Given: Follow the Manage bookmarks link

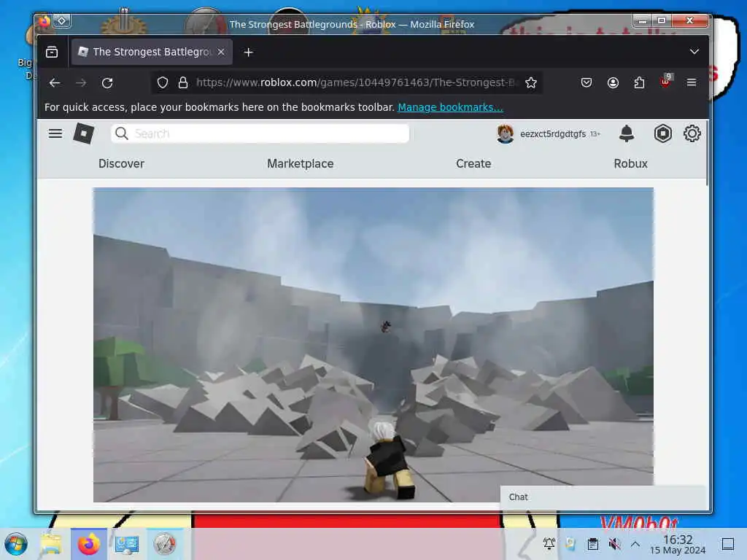Looking at the screenshot, I should (450, 107).
